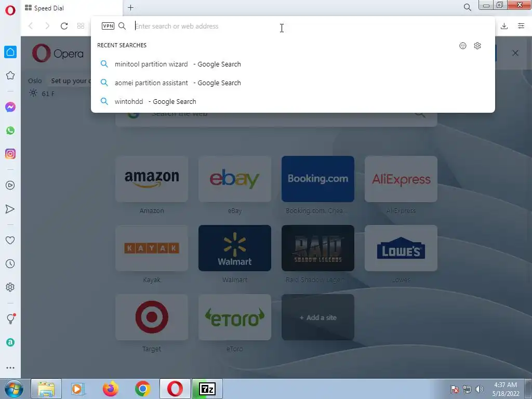Screen dimensions: 532x399
Task: Open the AliExpress speed dial tile
Action: [401, 179]
